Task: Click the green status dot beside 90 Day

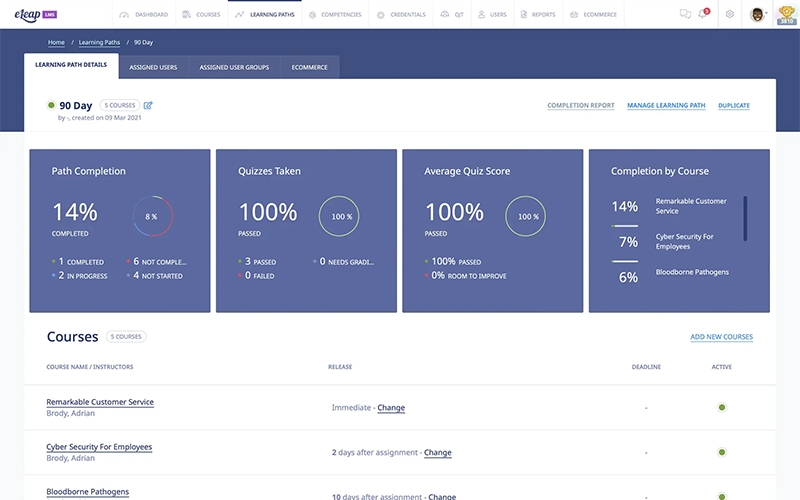Action: tap(51, 105)
